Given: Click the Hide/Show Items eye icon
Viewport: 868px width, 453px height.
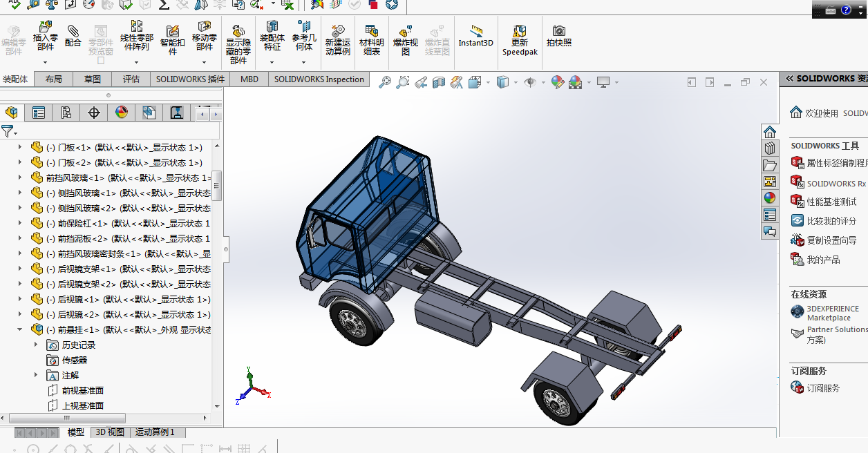Looking at the screenshot, I should pyautogui.click(x=530, y=82).
